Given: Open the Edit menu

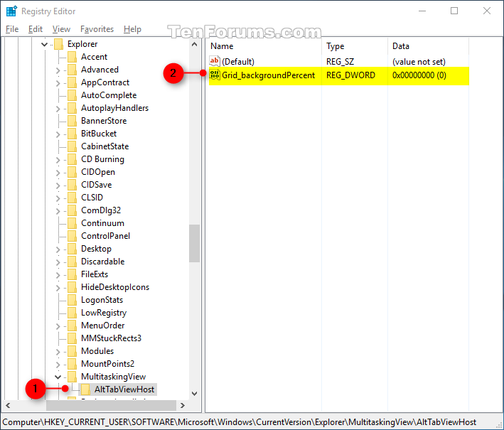Looking at the screenshot, I should tap(36, 29).
